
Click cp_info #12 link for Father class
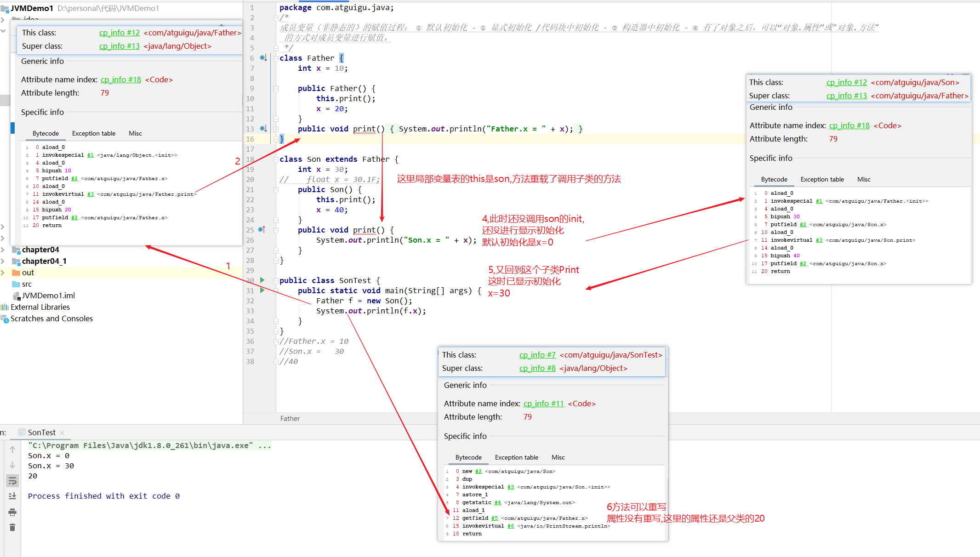[119, 33]
